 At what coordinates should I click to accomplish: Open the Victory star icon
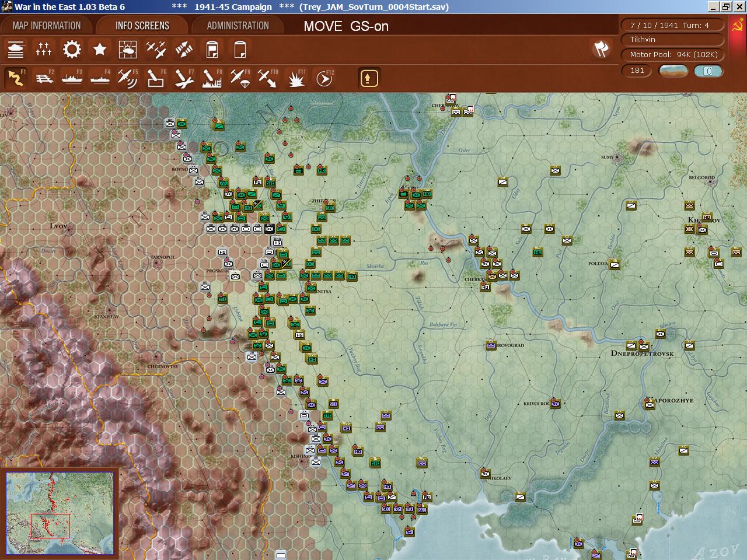100,50
